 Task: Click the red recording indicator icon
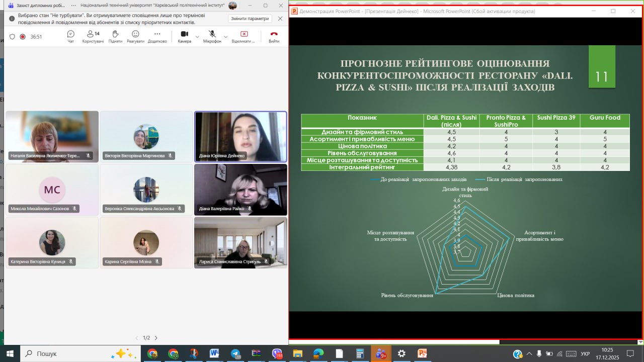point(23,37)
